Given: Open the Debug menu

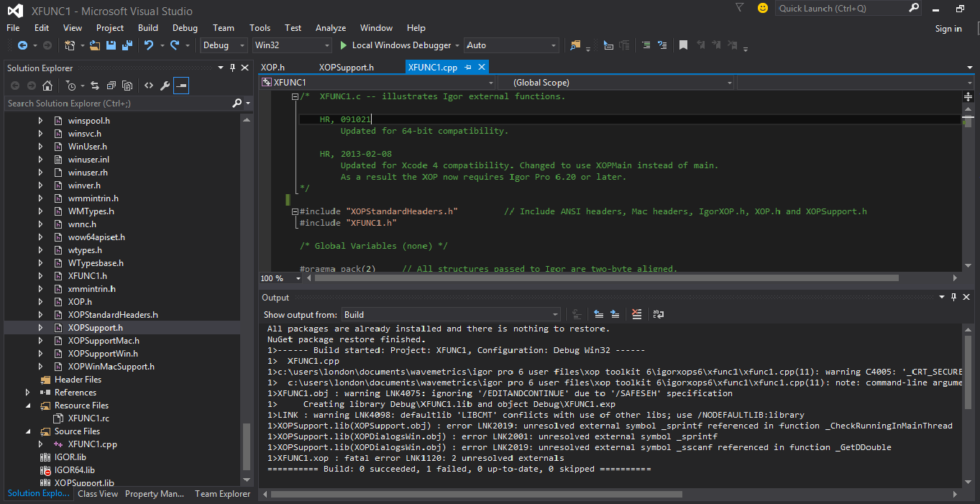Looking at the screenshot, I should 185,28.
